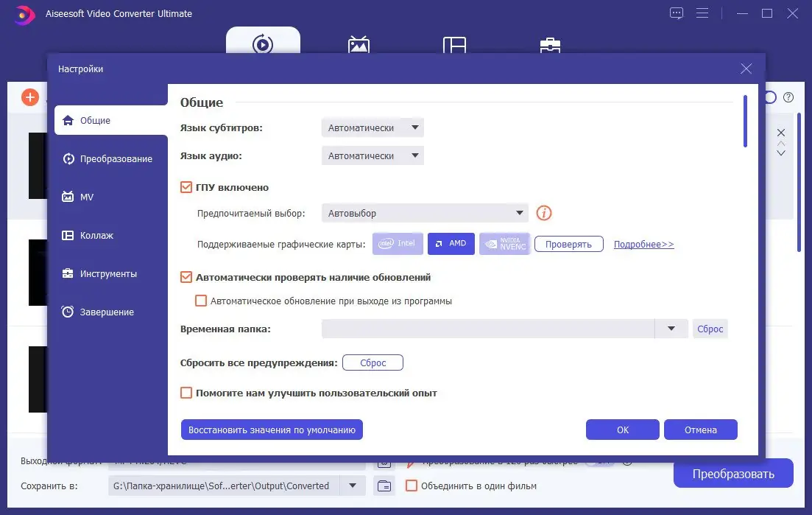Select the Общие settings tab
The height and width of the screenshot is (515, 812).
click(x=111, y=120)
